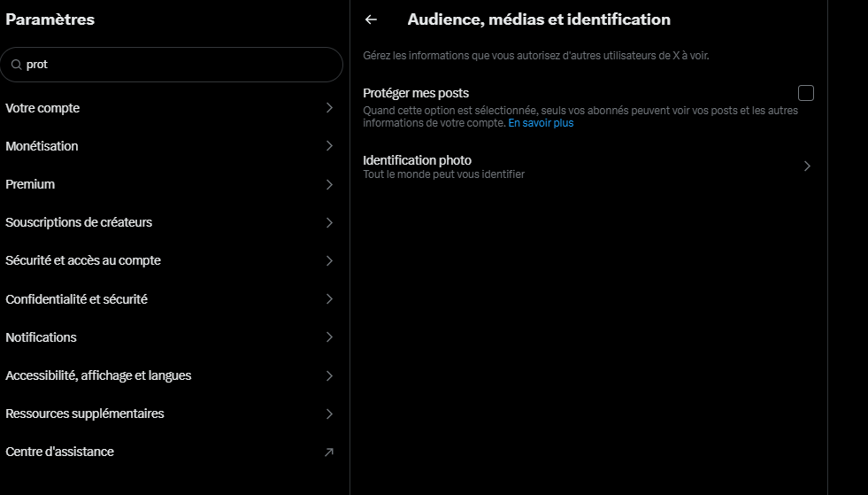This screenshot has height=495, width=868.
Task: Click the search magnifier icon in Paramètres
Action: point(17,65)
